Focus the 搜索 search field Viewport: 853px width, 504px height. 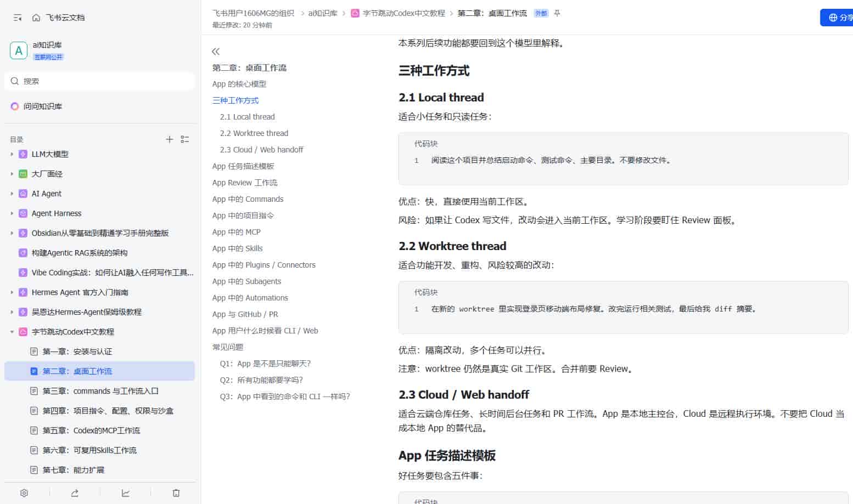coord(100,81)
